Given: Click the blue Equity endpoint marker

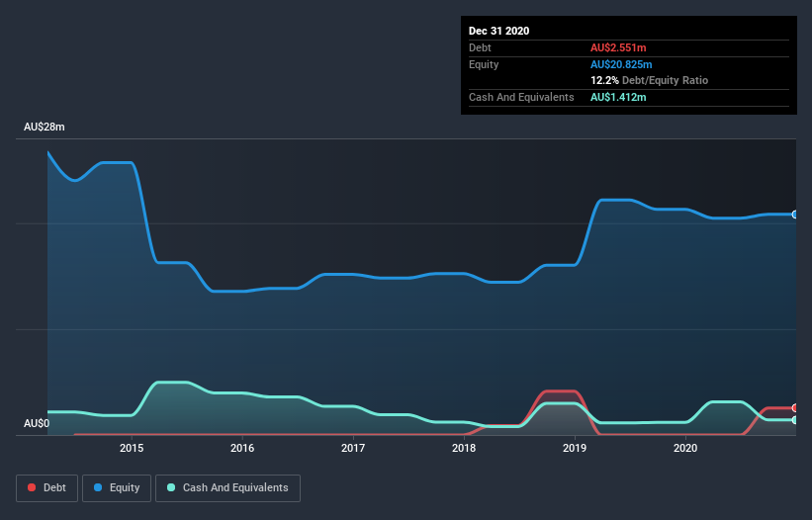Looking at the screenshot, I should [795, 215].
